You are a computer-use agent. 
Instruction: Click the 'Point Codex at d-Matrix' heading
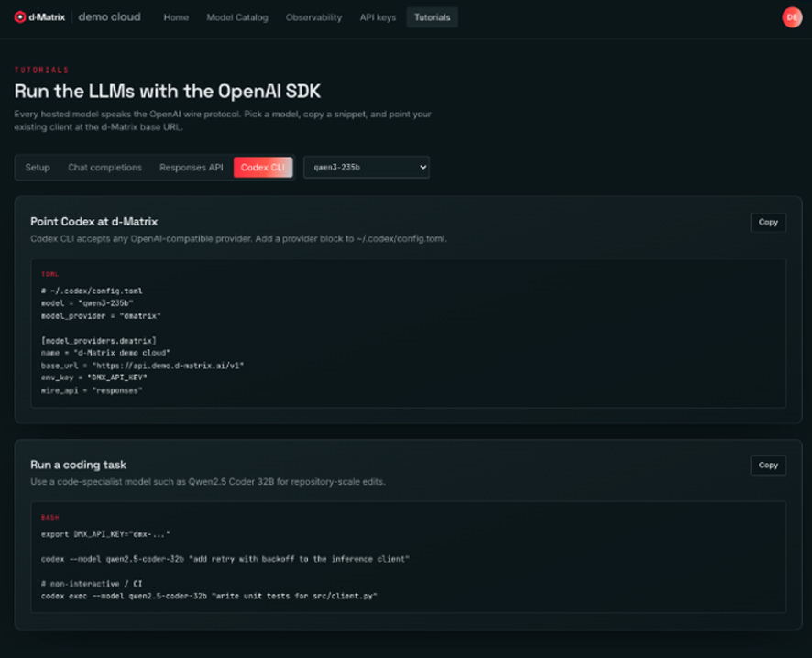click(93, 222)
